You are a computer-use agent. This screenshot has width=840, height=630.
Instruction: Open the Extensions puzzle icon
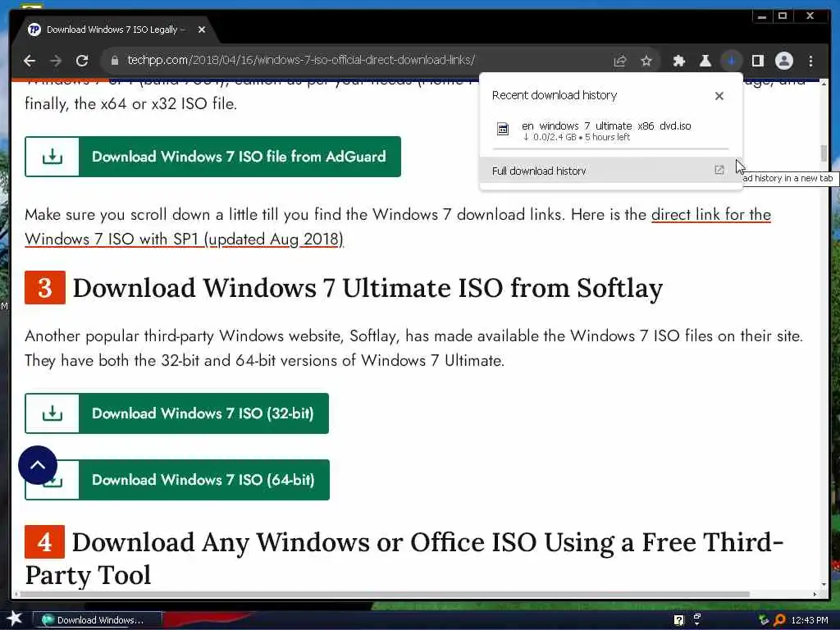(678, 61)
